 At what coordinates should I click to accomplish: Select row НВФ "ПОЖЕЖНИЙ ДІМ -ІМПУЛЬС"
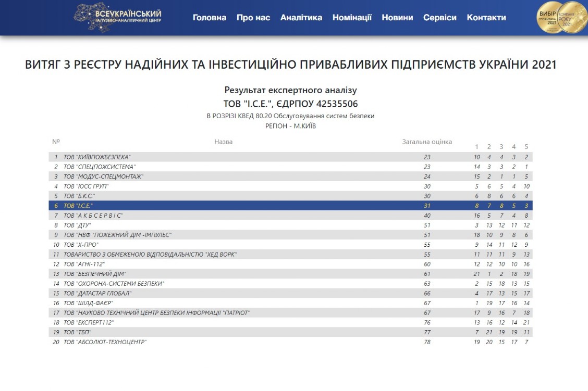[291, 235]
